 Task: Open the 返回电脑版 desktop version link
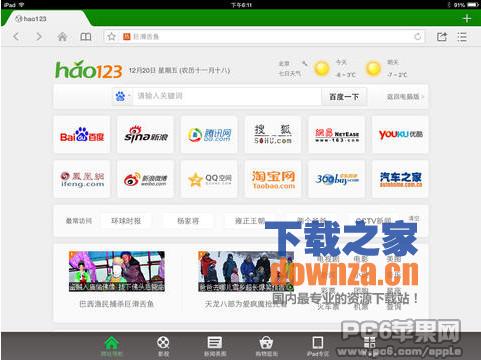click(x=405, y=97)
